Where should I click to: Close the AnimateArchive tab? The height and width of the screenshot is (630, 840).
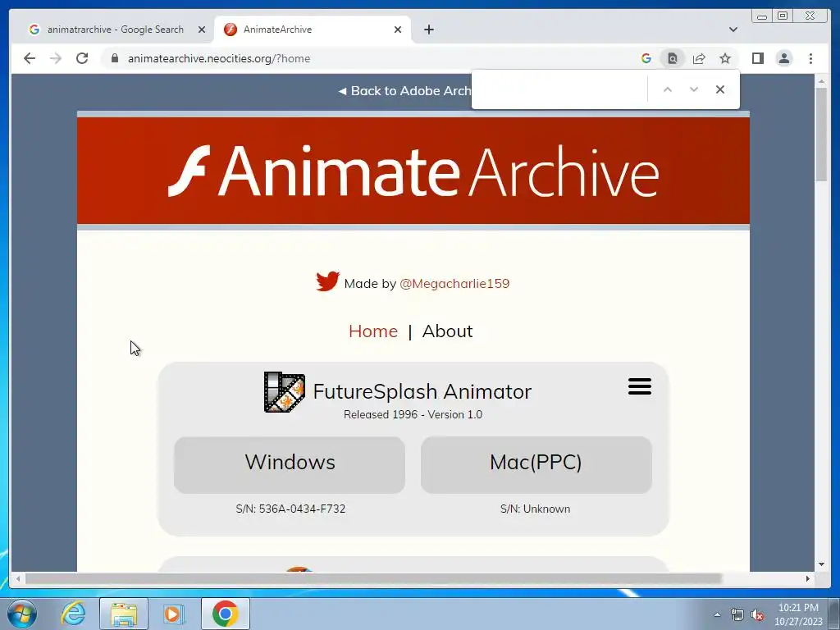(398, 30)
